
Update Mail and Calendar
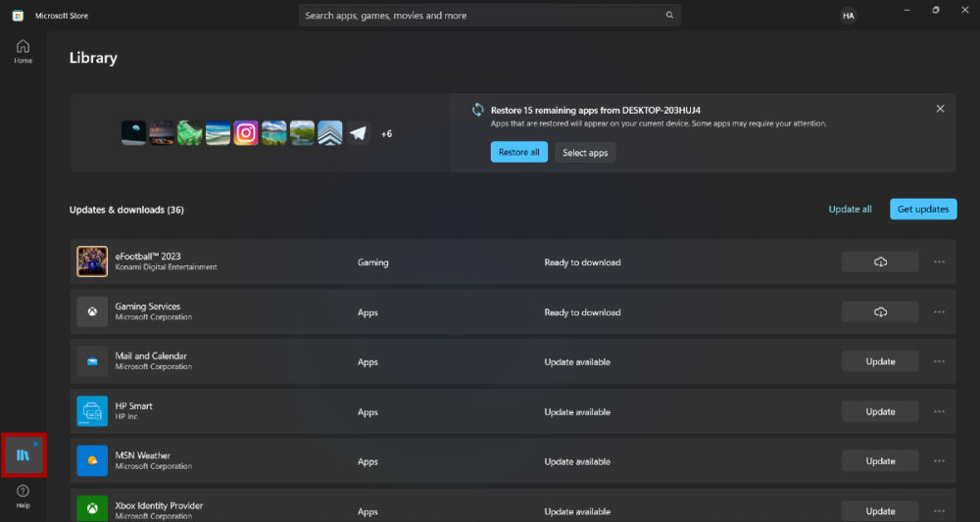tap(880, 361)
